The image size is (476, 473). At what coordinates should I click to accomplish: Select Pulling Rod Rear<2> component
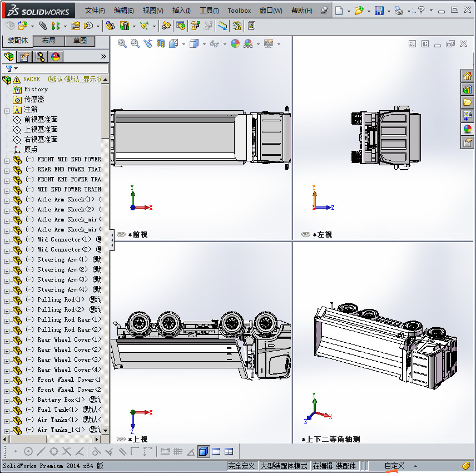(x=69, y=329)
